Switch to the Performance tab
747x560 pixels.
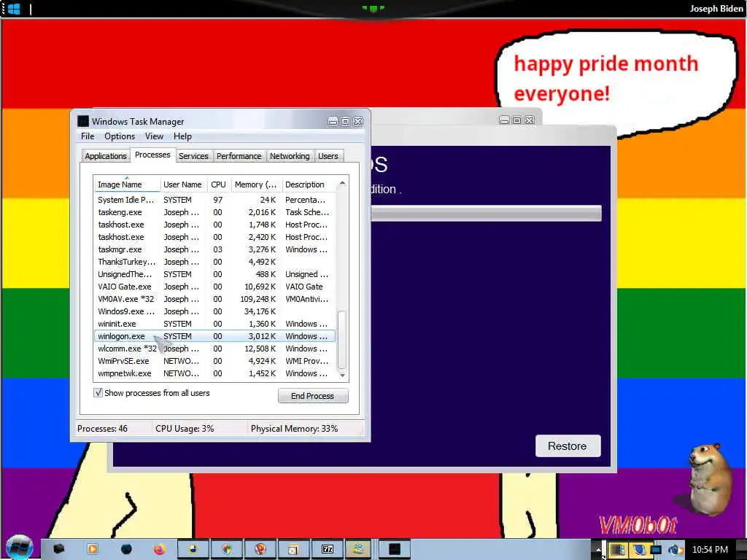pos(239,156)
